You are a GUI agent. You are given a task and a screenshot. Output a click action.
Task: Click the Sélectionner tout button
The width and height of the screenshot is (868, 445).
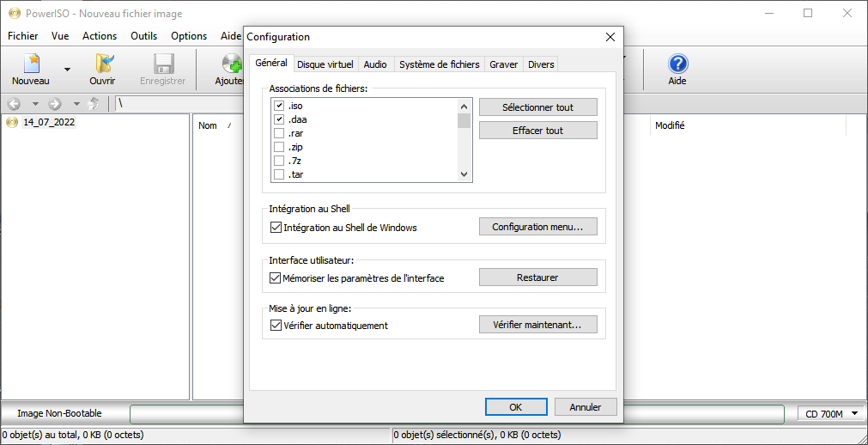pos(538,107)
